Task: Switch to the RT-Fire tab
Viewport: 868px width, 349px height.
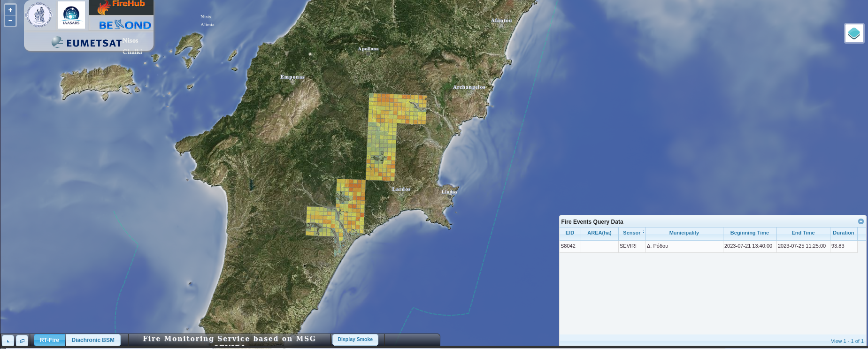Action: (x=49, y=340)
